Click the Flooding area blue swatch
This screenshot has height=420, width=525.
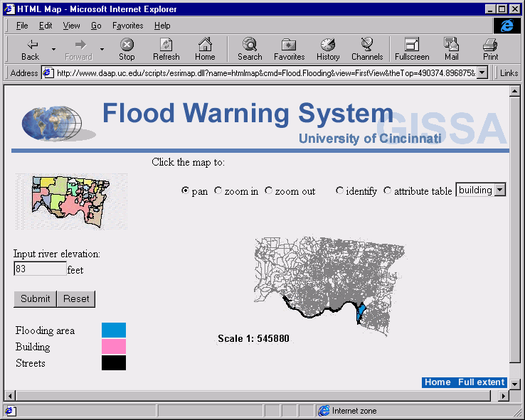[x=114, y=330]
